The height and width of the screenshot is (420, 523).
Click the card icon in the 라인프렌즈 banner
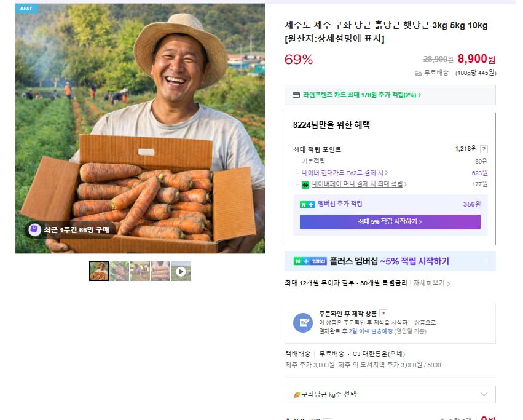pyautogui.click(x=296, y=95)
